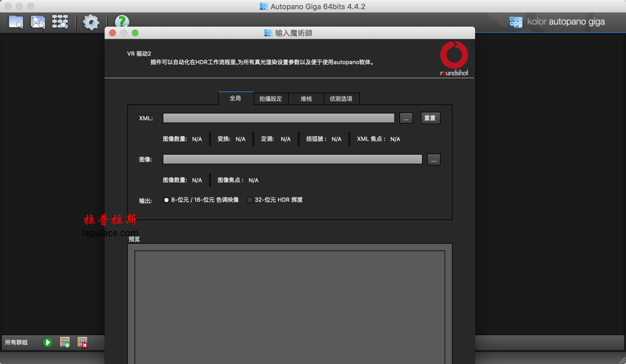Screen dimensions: 626x364
Task: Click inside the XML path input field
Action: point(279,118)
